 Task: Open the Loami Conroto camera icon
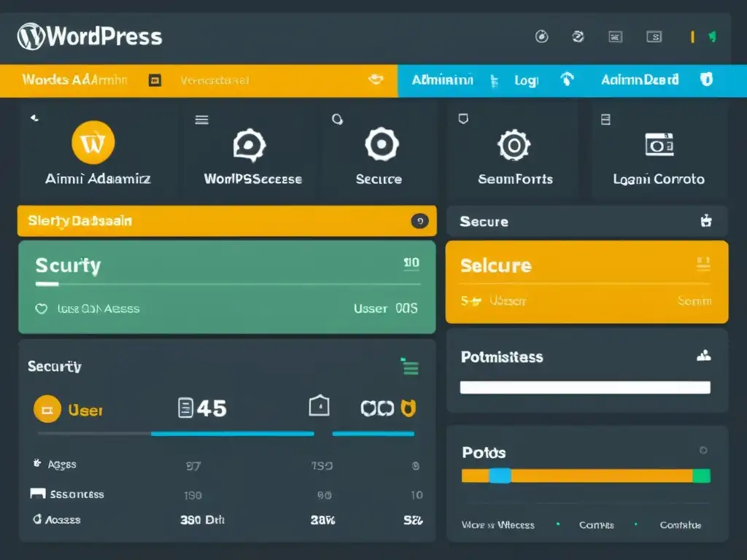point(659,144)
